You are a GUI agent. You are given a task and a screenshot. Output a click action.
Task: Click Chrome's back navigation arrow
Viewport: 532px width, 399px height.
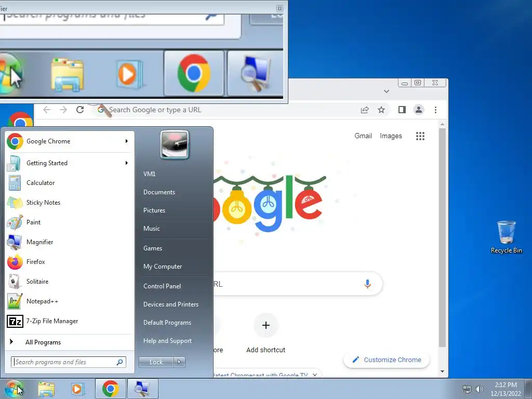(x=47, y=110)
